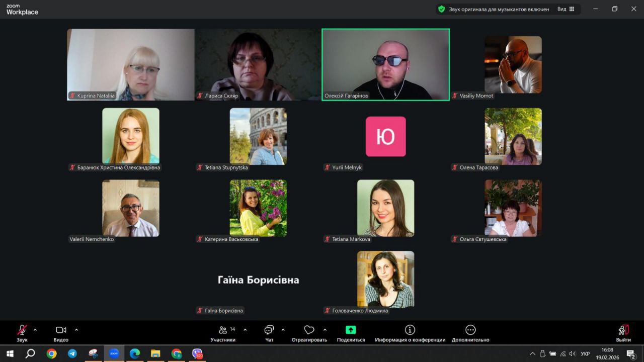
Task: Click the green encryption shield icon
Action: pyautogui.click(x=441, y=9)
